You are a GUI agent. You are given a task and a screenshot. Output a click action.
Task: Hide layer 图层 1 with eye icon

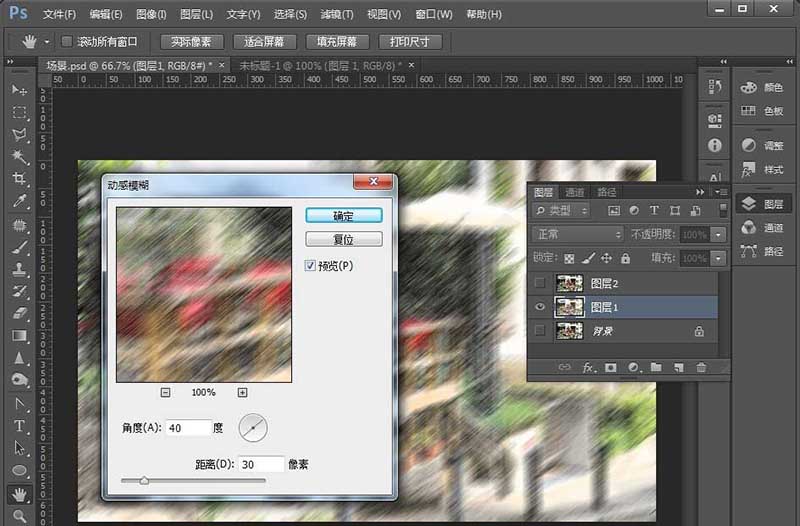(x=539, y=307)
